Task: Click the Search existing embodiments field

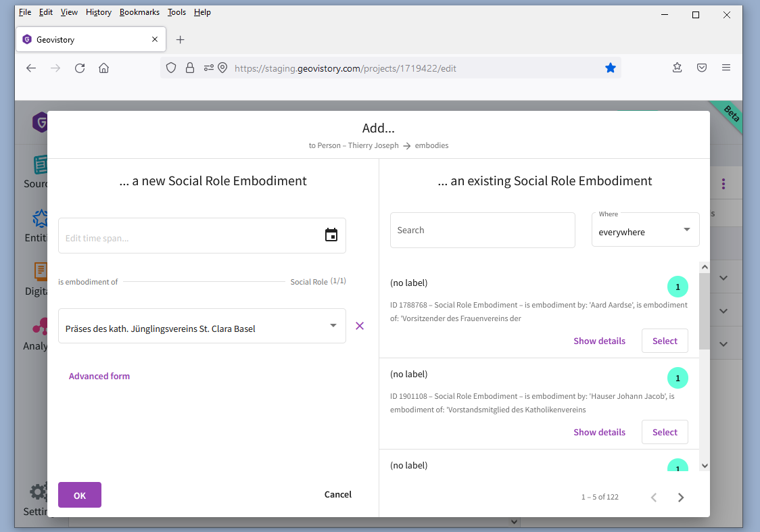Action: point(482,230)
